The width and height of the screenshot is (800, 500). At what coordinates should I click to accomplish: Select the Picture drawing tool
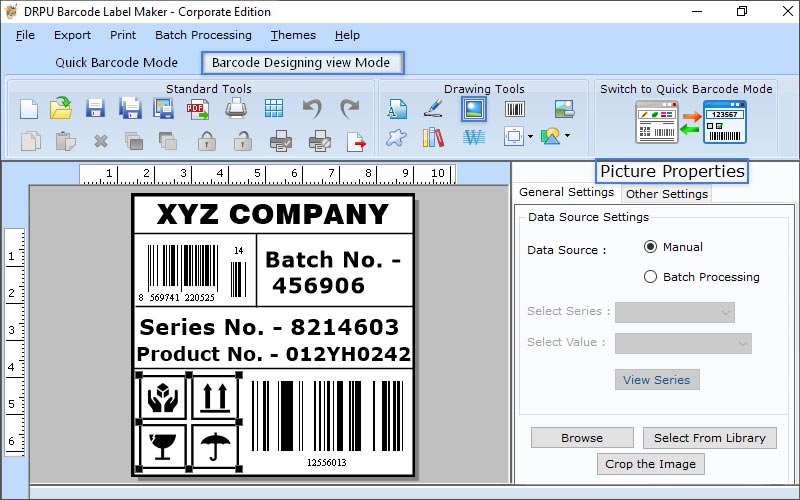[474, 109]
